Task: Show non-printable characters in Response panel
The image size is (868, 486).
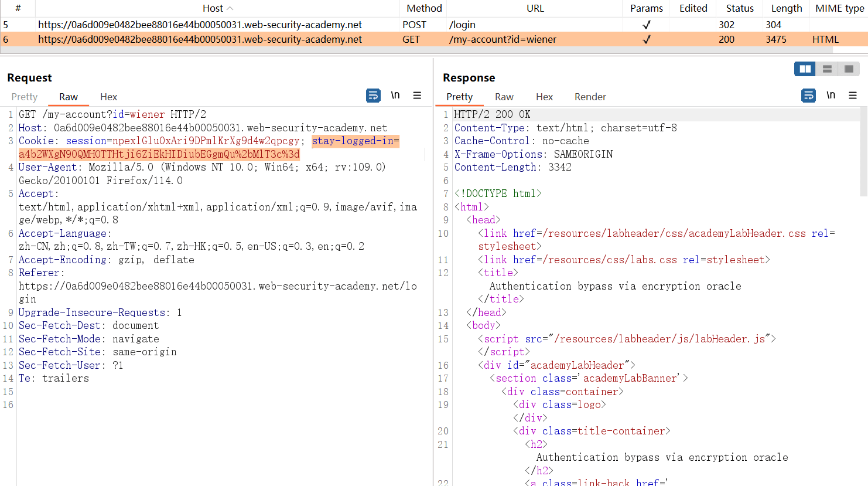Action: click(x=831, y=96)
